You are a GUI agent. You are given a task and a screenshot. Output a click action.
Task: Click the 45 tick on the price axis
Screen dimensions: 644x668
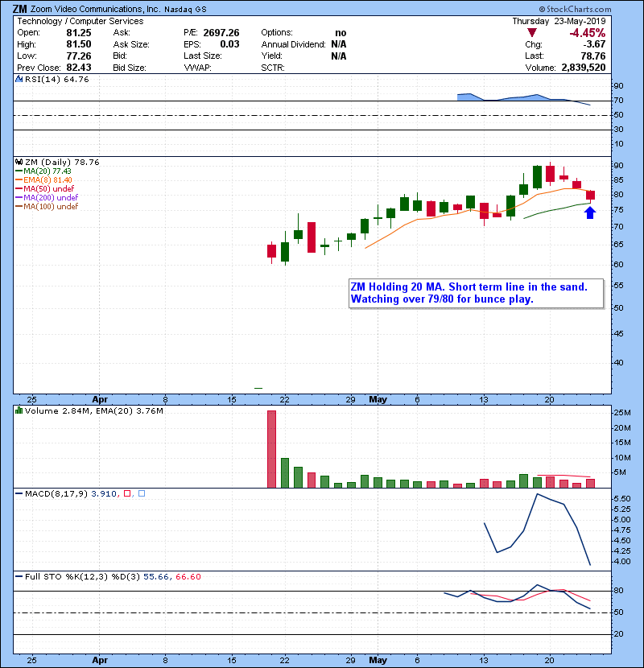(618, 333)
